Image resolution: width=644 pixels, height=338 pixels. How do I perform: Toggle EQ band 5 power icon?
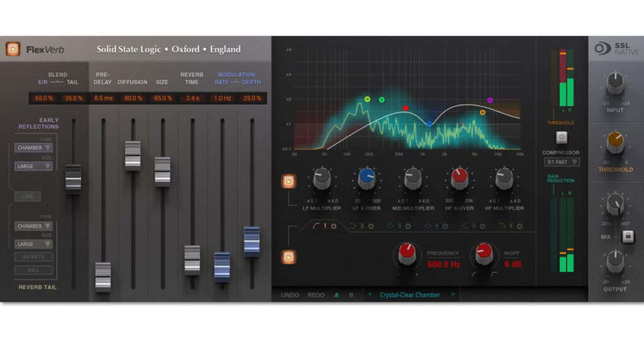[x=482, y=226]
